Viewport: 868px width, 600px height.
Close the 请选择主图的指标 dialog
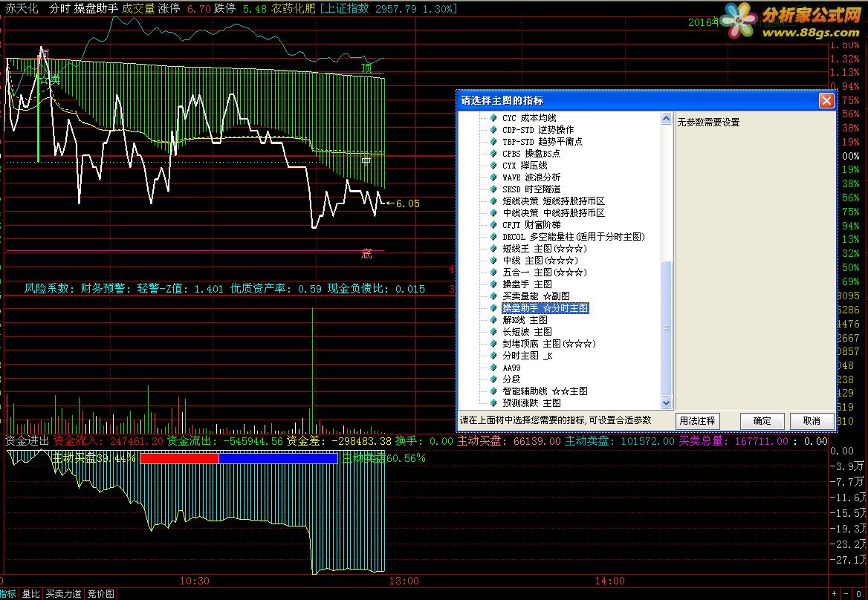(x=826, y=100)
